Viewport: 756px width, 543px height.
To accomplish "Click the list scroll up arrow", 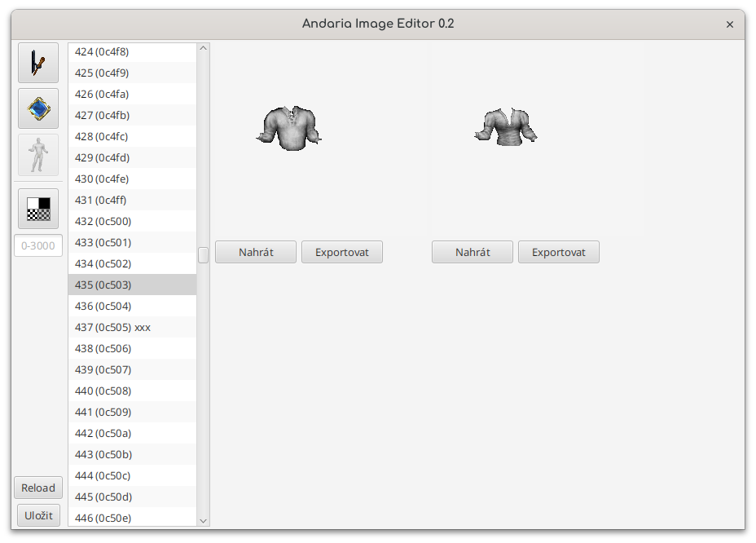I will click(203, 48).
